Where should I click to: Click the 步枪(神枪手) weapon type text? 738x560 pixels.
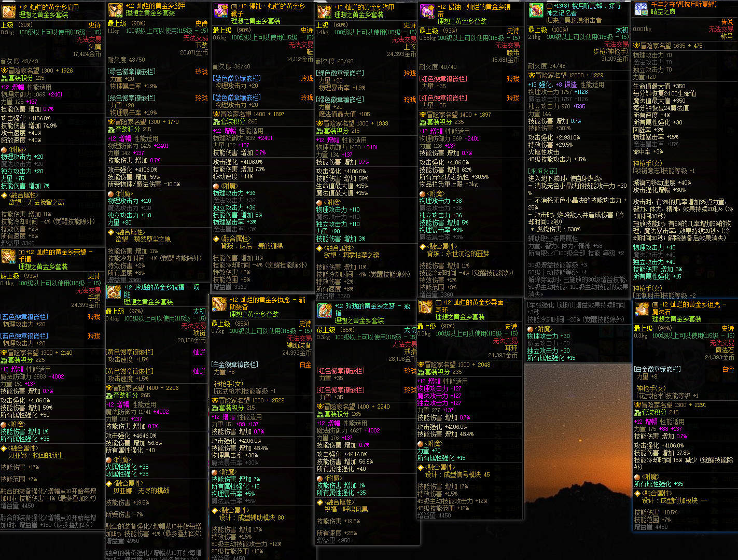click(611, 52)
